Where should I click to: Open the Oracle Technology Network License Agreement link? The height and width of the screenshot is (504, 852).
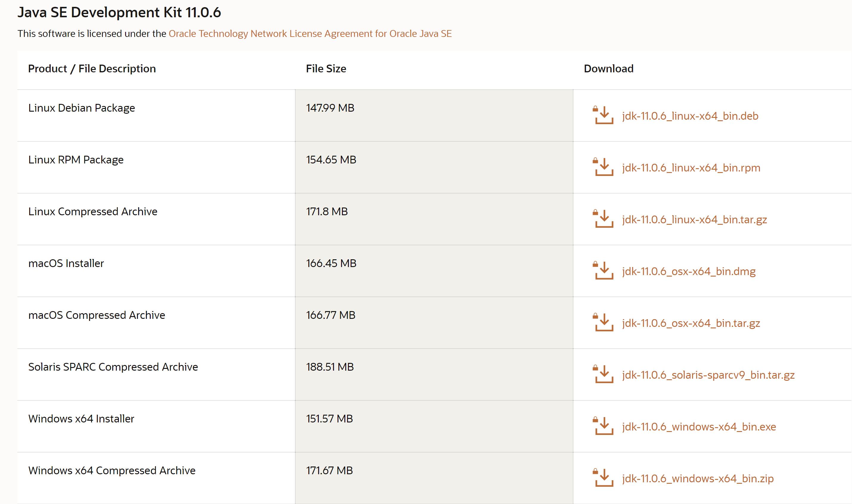[310, 34]
